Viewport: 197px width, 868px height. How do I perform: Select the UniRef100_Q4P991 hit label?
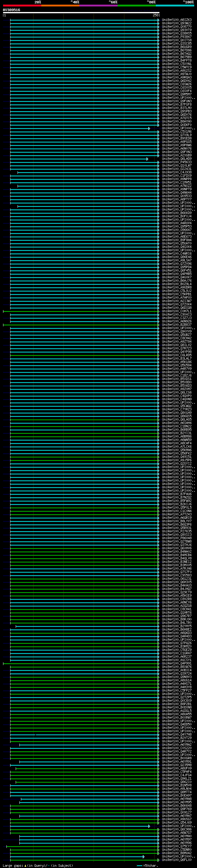coord(176,664)
